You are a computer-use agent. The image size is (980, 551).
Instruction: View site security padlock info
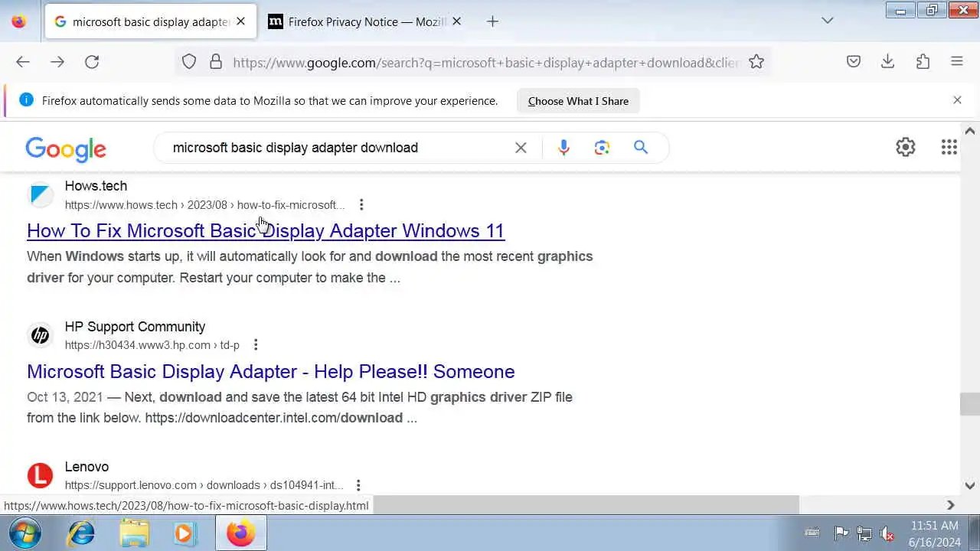pyautogui.click(x=216, y=62)
